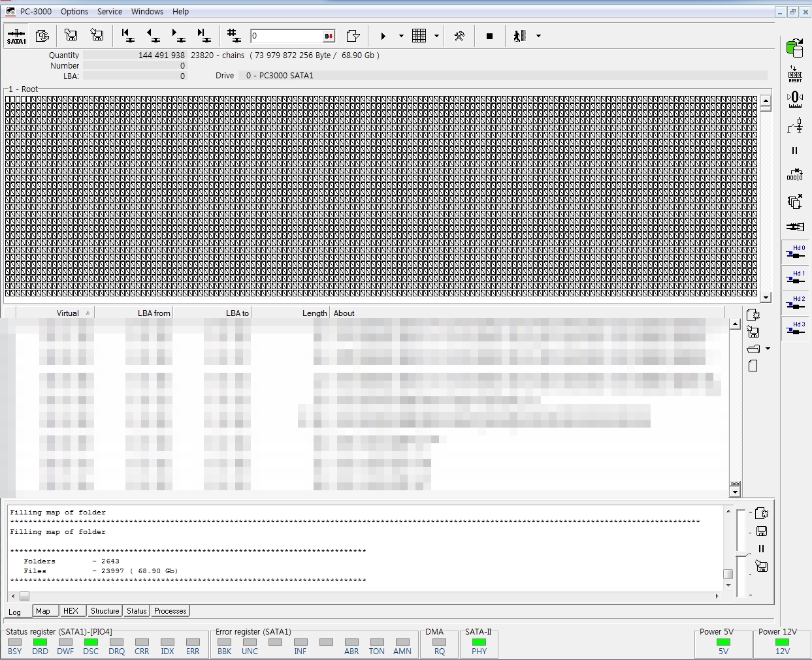Open the grid view dropdown arrow

point(436,36)
